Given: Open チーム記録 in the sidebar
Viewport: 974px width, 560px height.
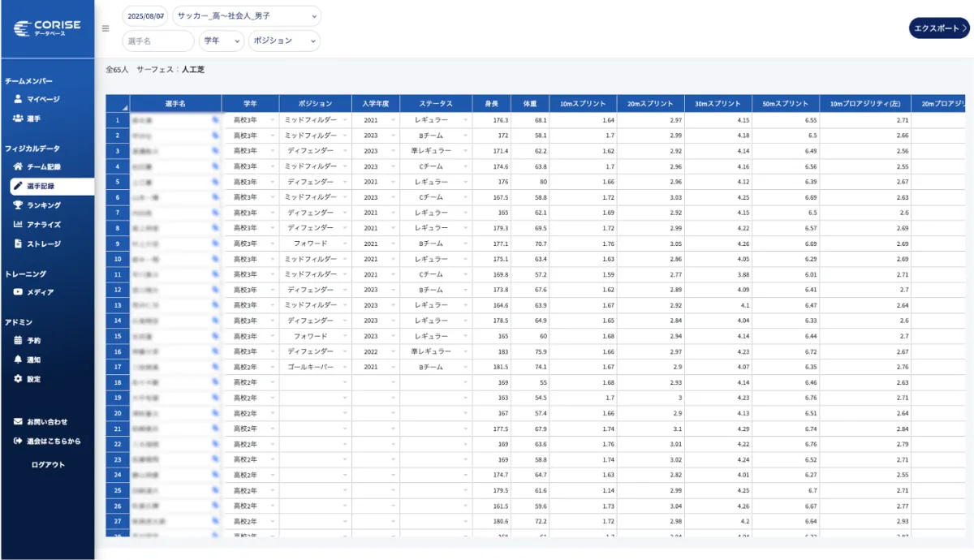Looking at the screenshot, I should (43, 166).
